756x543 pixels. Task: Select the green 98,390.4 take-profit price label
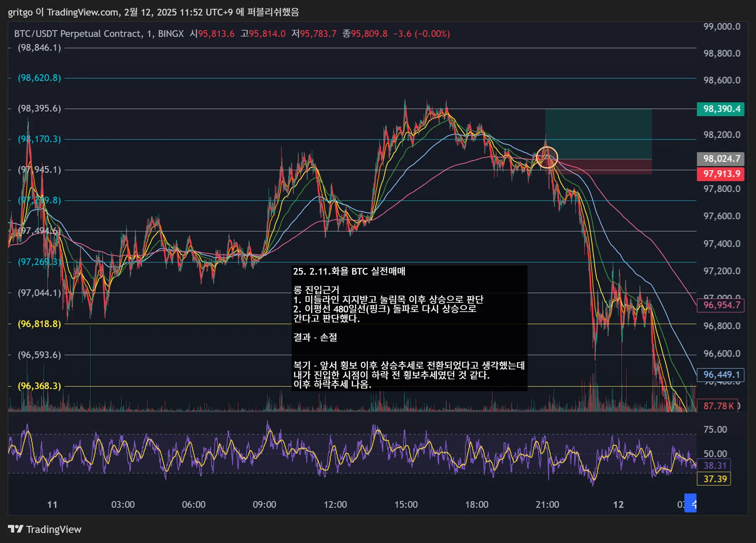720,109
